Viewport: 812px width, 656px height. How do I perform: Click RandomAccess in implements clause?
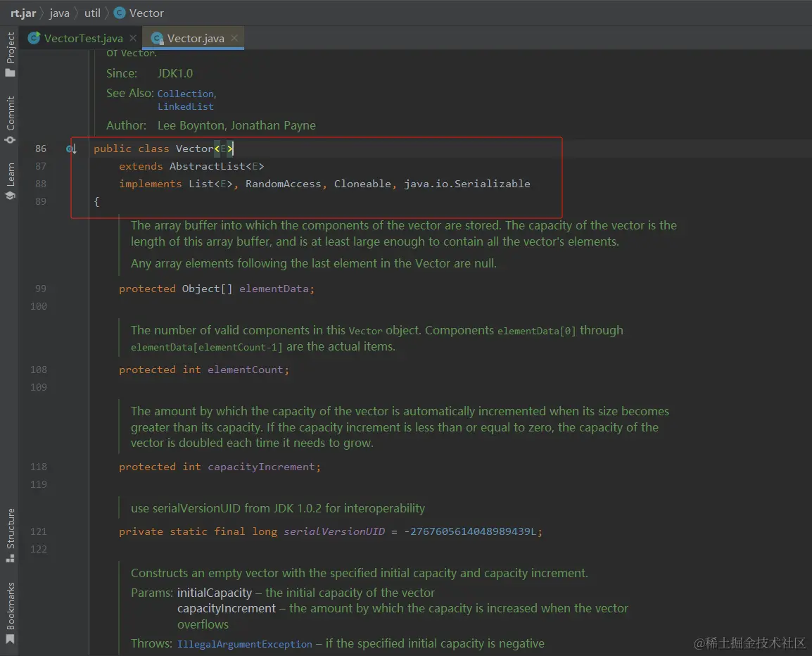pyautogui.click(x=284, y=184)
